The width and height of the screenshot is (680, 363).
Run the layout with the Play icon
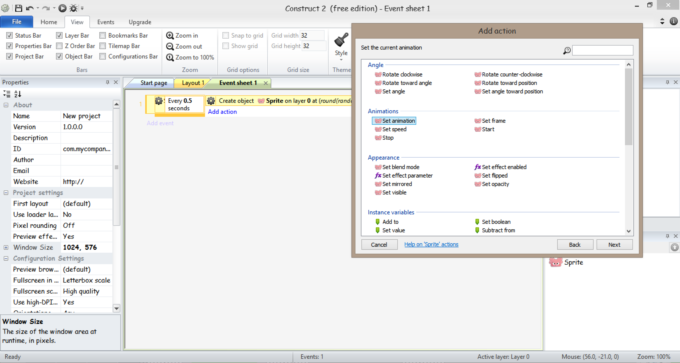coord(62,8)
